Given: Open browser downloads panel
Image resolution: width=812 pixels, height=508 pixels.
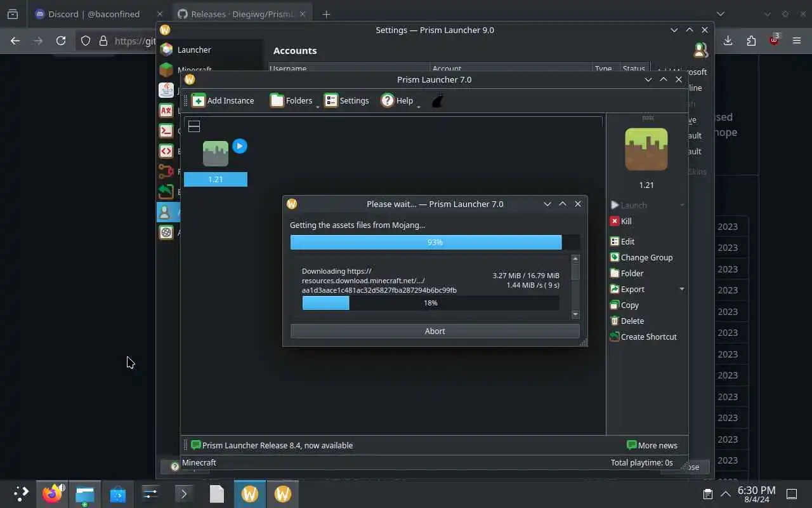Looking at the screenshot, I should 728,41.
